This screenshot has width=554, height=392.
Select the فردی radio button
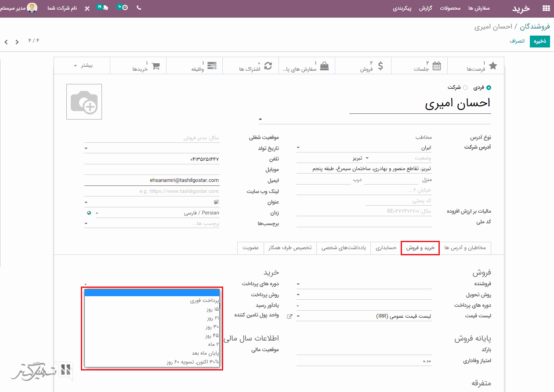(489, 88)
